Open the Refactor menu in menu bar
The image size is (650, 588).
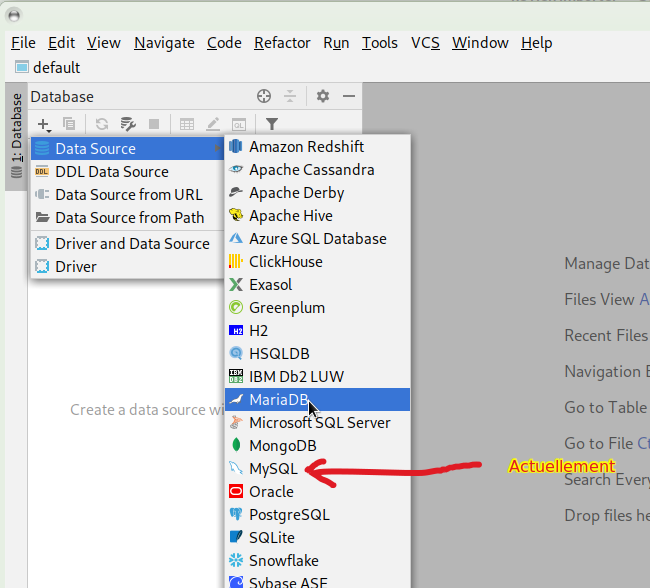click(x=282, y=43)
